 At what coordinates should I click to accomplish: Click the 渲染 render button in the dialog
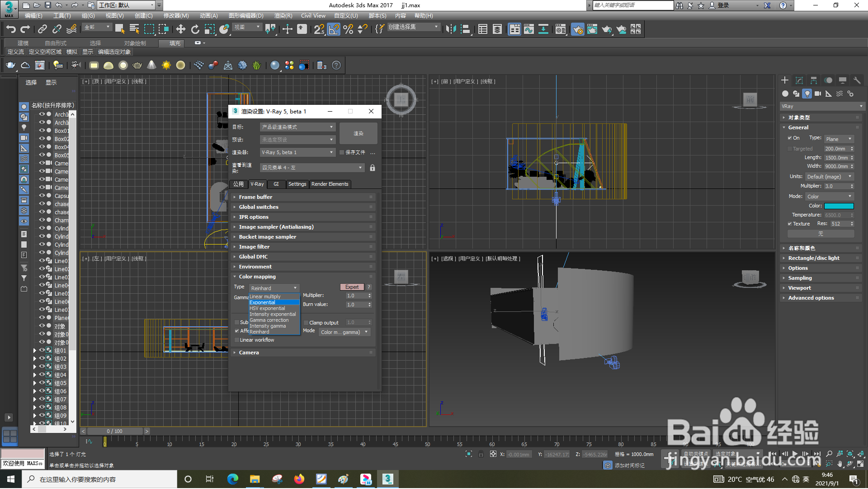pos(359,134)
